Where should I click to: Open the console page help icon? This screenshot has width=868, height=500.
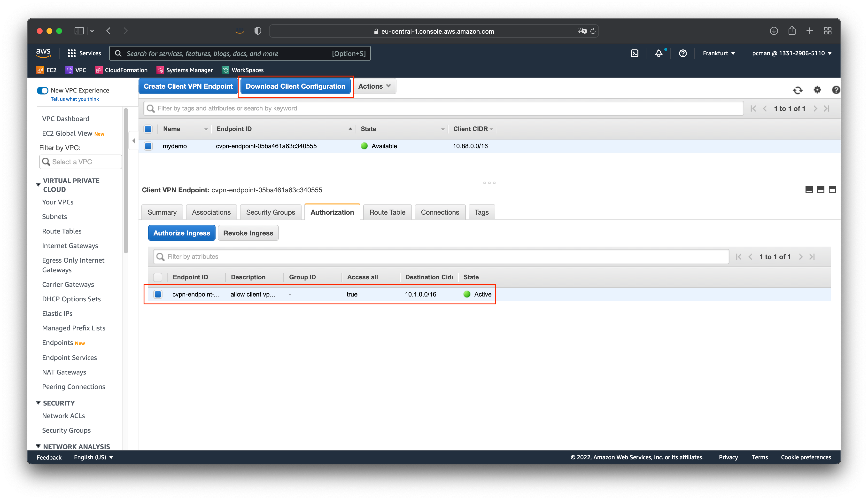836,90
